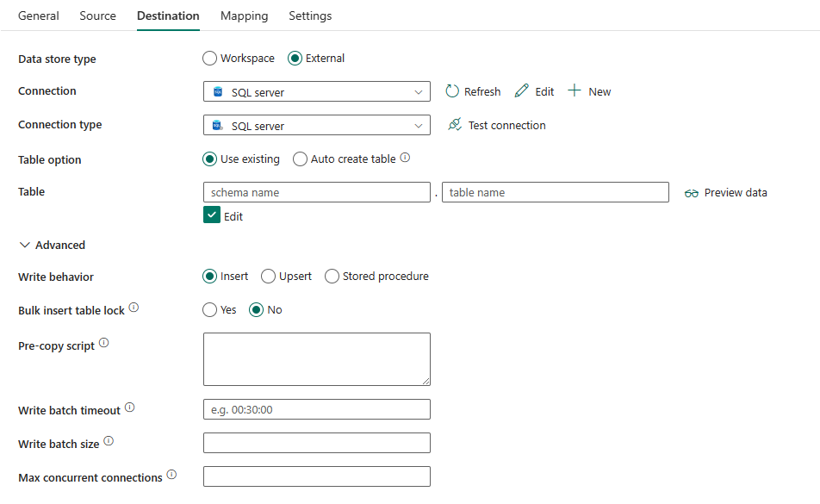View the Pre-copy script info tooltip
The image size is (820, 504).
(x=103, y=341)
